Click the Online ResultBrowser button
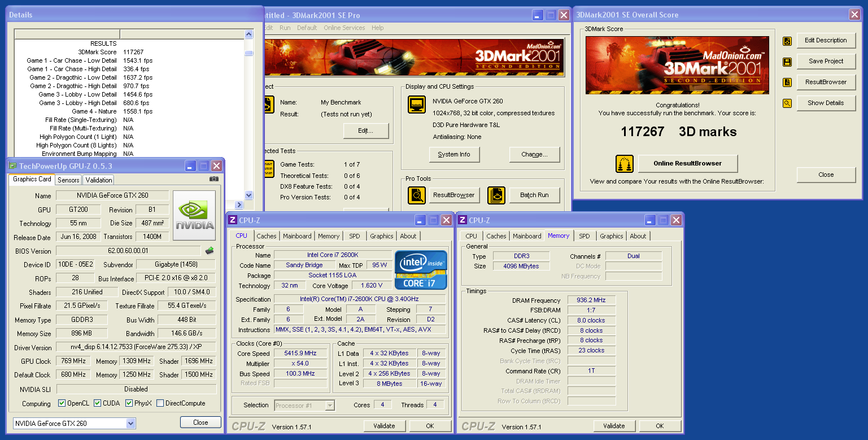This screenshot has width=868, height=440. tap(688, 164)
